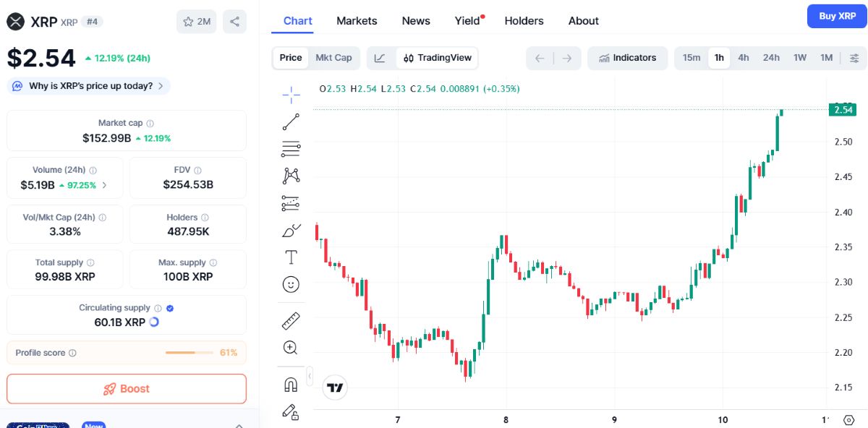
Task: Show Total supply info icon
Action: (90, 263)
